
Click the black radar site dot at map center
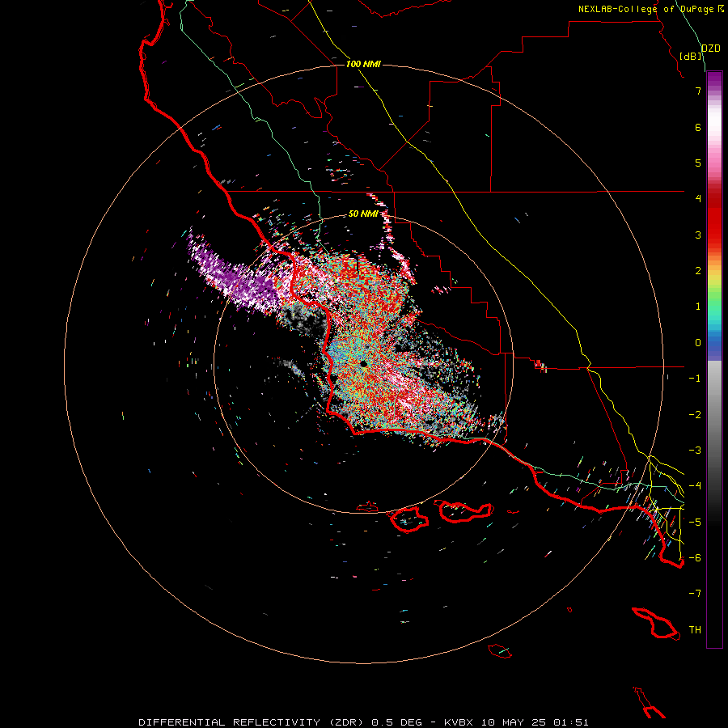pos(363,363)
